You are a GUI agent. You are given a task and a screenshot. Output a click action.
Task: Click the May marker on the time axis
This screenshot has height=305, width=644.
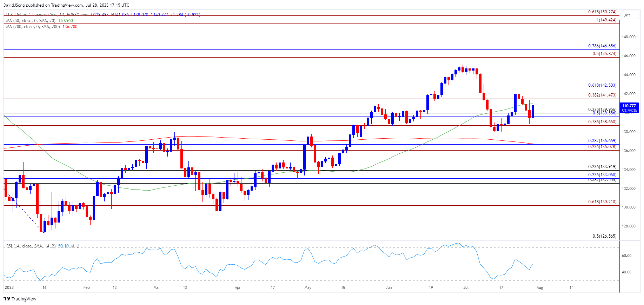coord(308,287)
